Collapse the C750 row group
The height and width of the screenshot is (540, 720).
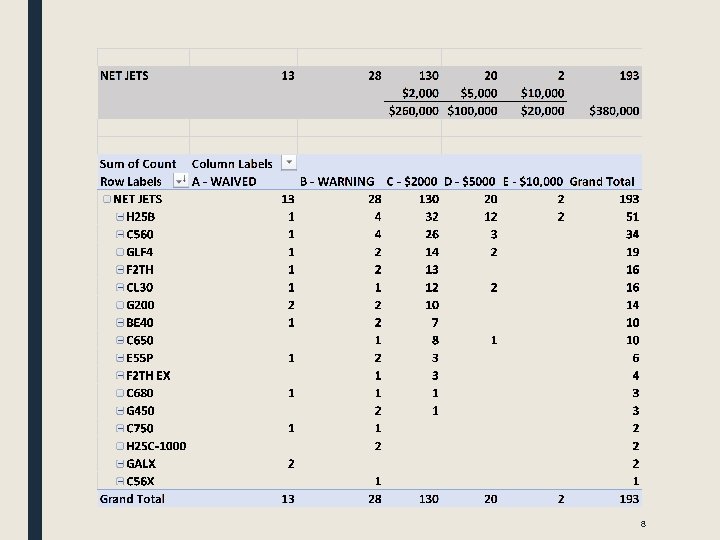point(120,428)
